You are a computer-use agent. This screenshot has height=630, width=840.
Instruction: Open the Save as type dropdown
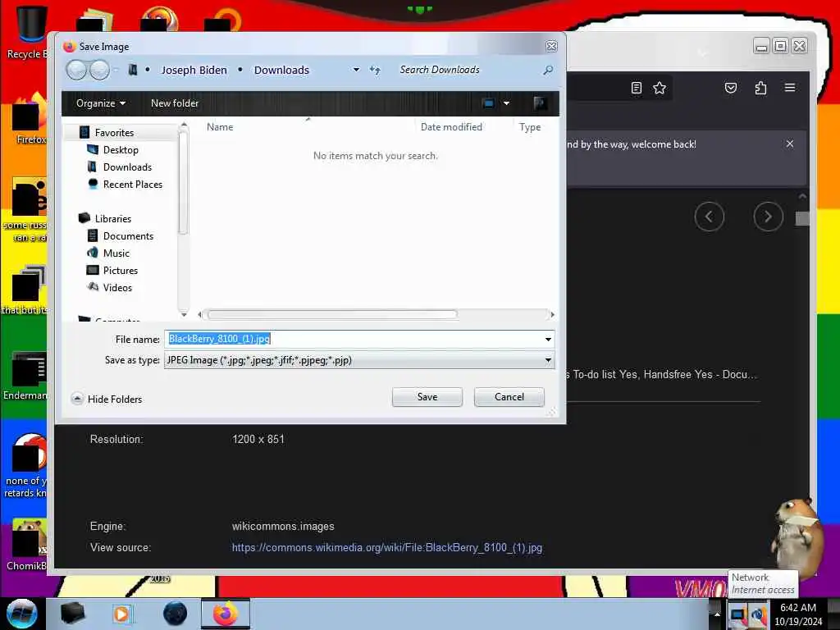point(548,360)
